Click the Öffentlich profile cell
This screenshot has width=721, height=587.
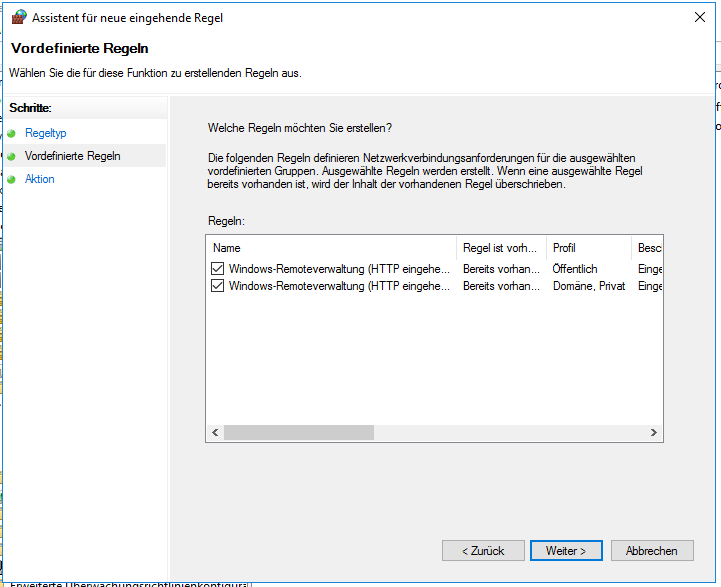tap(575, 268)
